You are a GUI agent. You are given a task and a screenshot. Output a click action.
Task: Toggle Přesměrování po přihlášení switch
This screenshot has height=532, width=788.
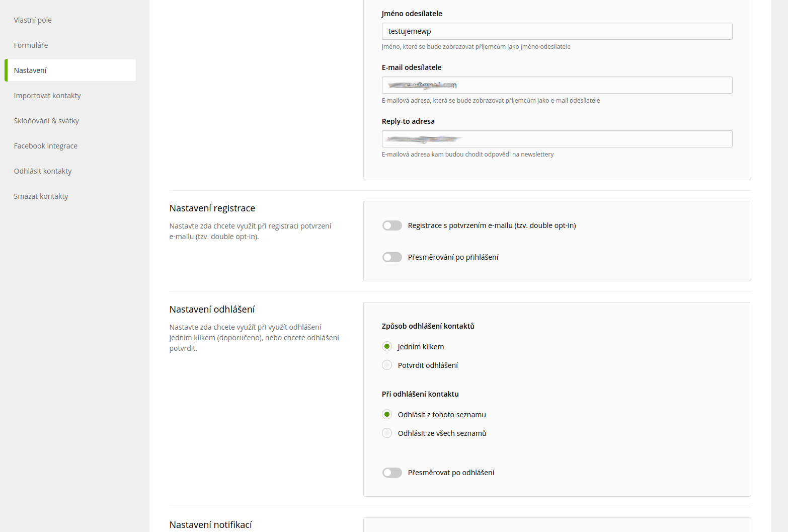click(392, 257)
